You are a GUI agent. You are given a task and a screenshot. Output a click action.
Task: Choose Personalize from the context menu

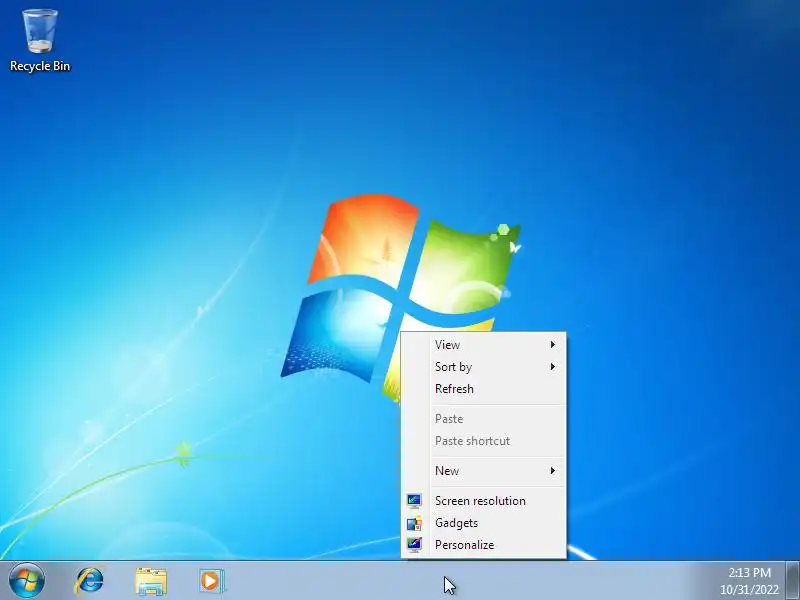(484, 545)
